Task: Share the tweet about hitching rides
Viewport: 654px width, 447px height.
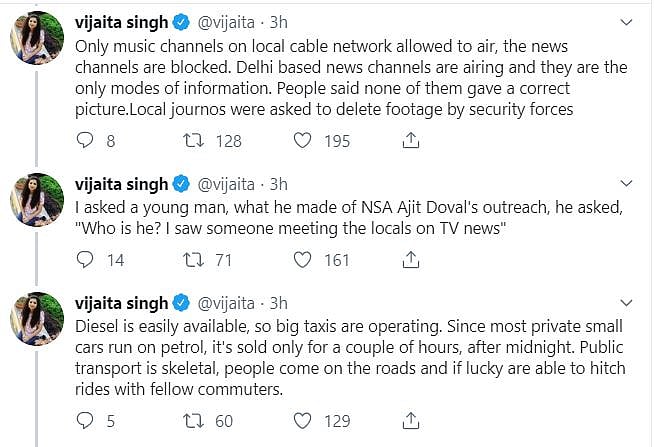Action: point(410,421)
